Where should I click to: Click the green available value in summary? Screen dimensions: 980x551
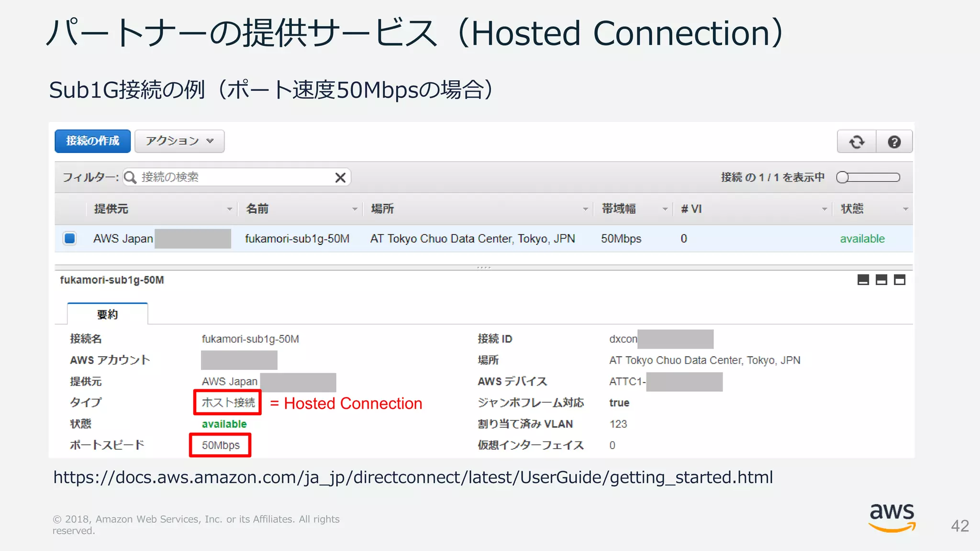coord(224,424)
